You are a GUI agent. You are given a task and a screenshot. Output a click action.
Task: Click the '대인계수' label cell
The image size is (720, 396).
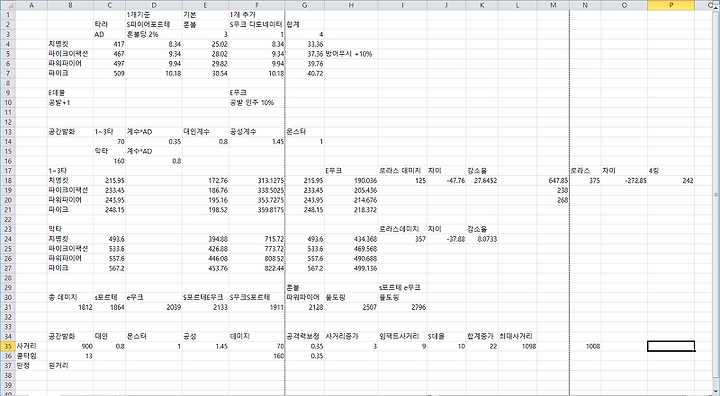point(205,132)
